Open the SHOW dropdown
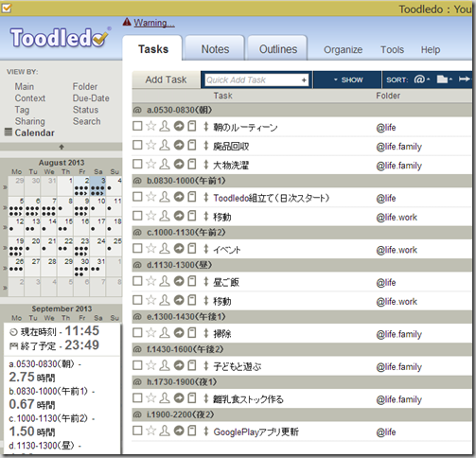 pos(348,79)
